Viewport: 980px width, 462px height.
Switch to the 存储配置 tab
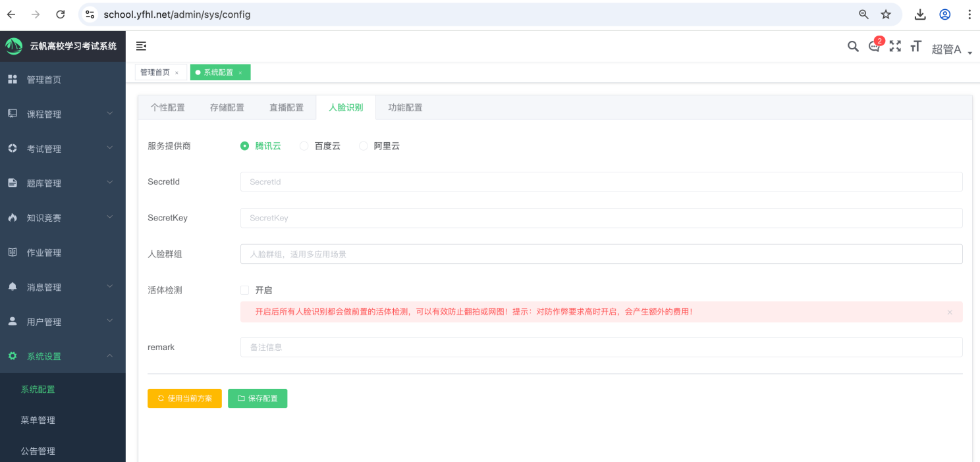click(x=227, y=108)
